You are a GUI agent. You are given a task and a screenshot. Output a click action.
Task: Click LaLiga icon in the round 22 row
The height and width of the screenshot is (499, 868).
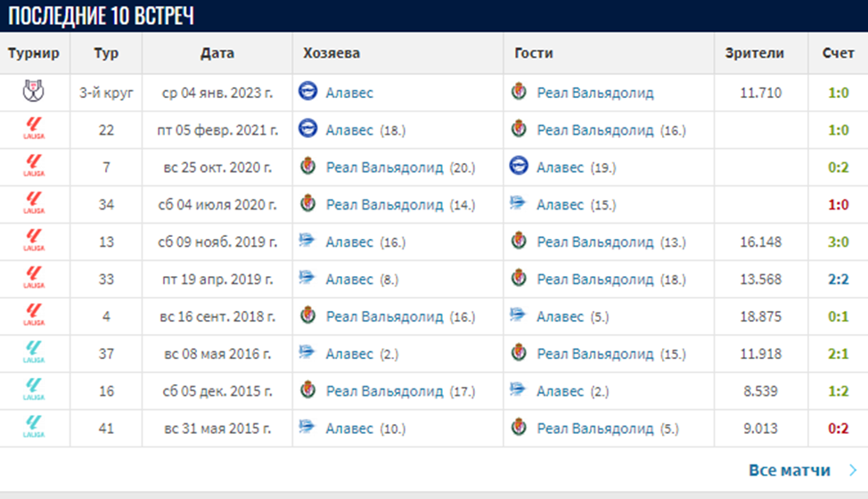point(32,130)
